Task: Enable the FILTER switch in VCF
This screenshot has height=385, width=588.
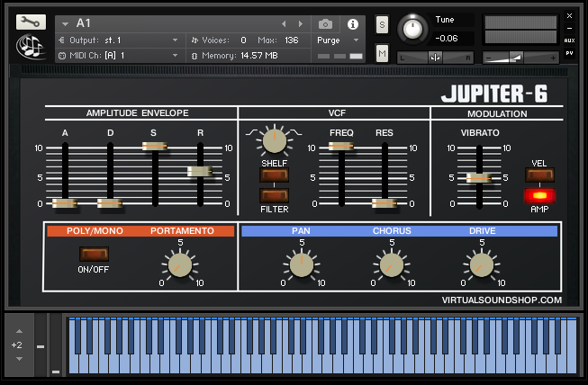Action: point(274,195)
